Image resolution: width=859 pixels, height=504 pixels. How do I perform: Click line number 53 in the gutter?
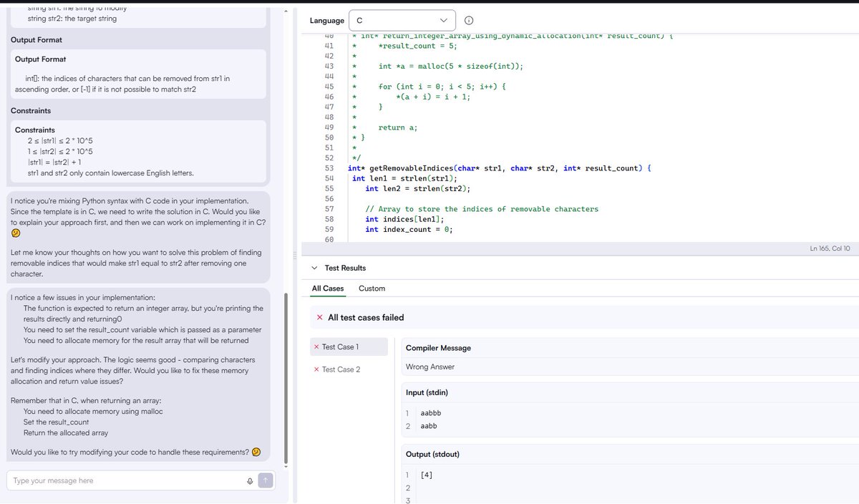329,168
